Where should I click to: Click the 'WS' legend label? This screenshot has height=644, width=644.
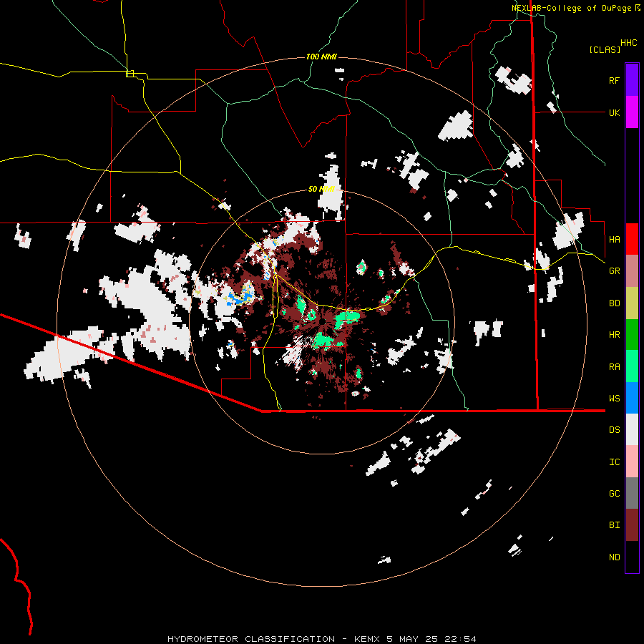pyautogui.click(x=614, y=399)
